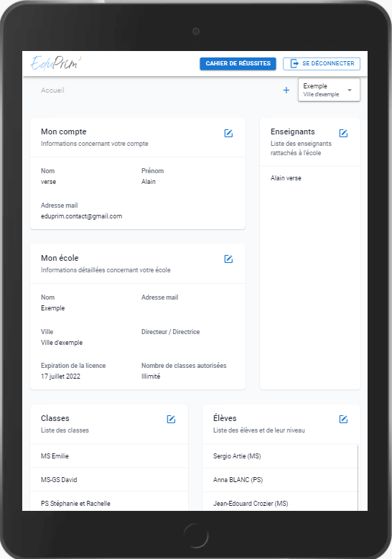The image size is (392, 559).
Task: Expand the dropdown arrow next to Ville d'exemple
Action: click(x=350, y=91)
